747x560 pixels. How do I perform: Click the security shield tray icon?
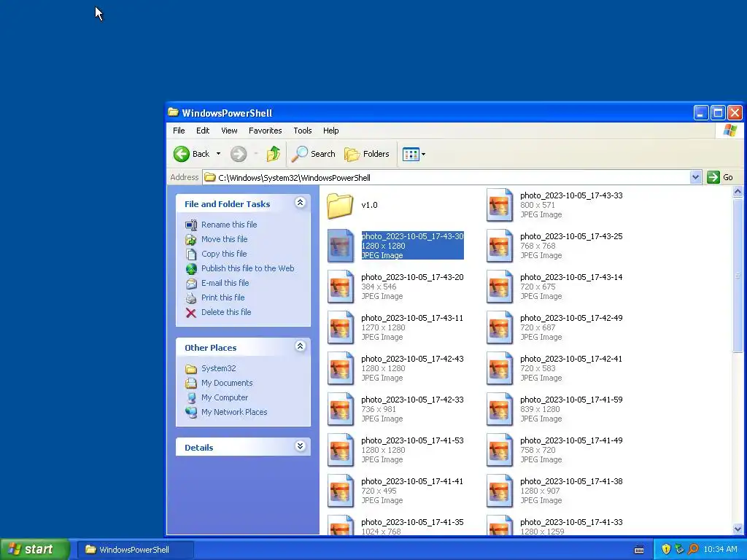666,550
